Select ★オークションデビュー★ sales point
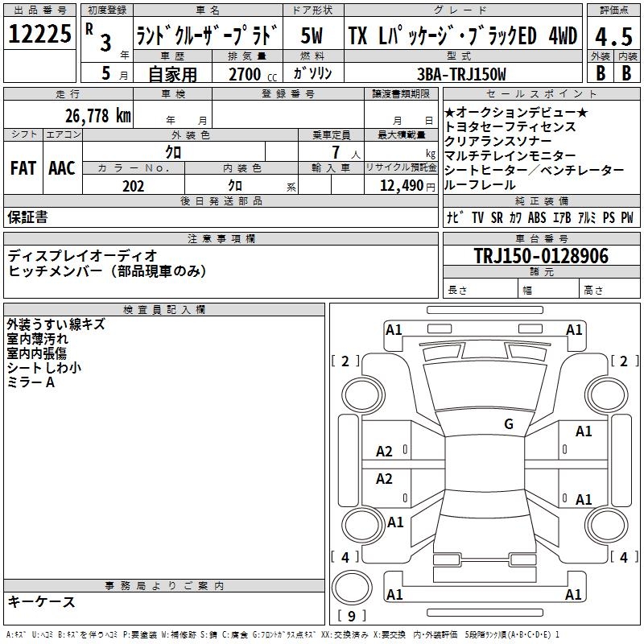Image resolution: width=644 pixels, height=644 pixels. coord(516,112)
